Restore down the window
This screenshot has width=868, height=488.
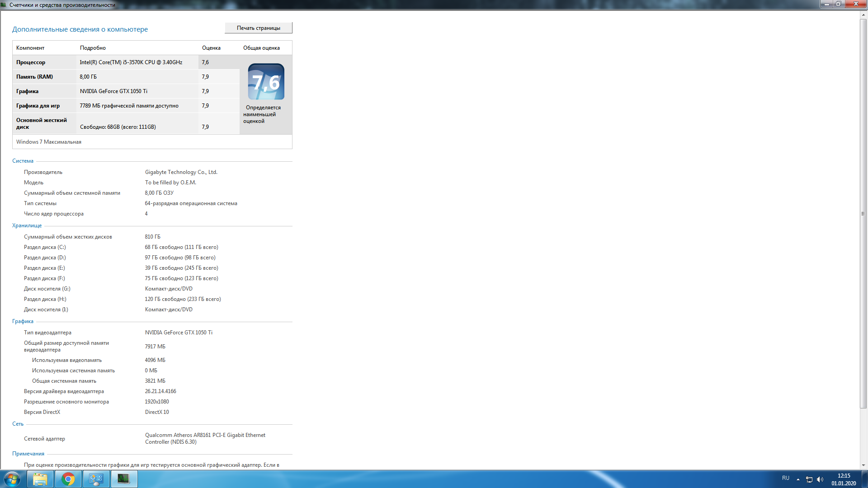coord(839,4)
